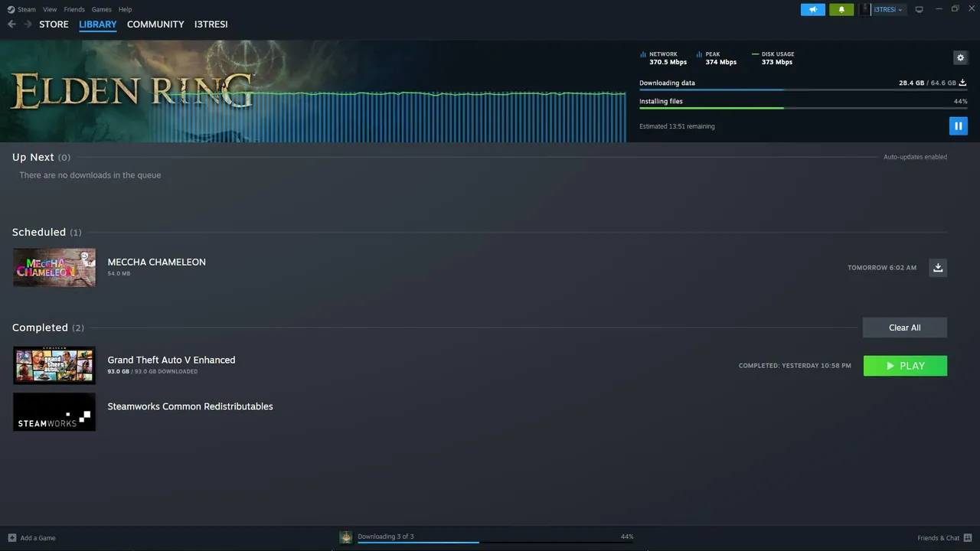Click TOMORROW 6:02 AM scheduled time
This screenshot has height=551, width=980.
(x=882, y=268)
